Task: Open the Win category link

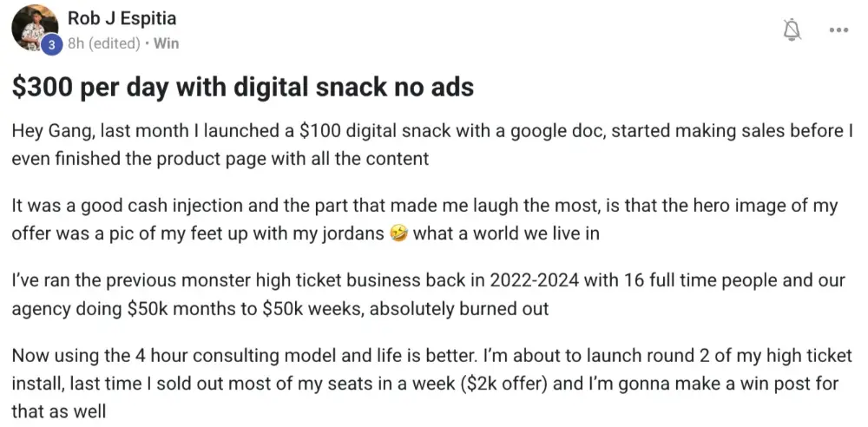Action: tap(166, 43)
